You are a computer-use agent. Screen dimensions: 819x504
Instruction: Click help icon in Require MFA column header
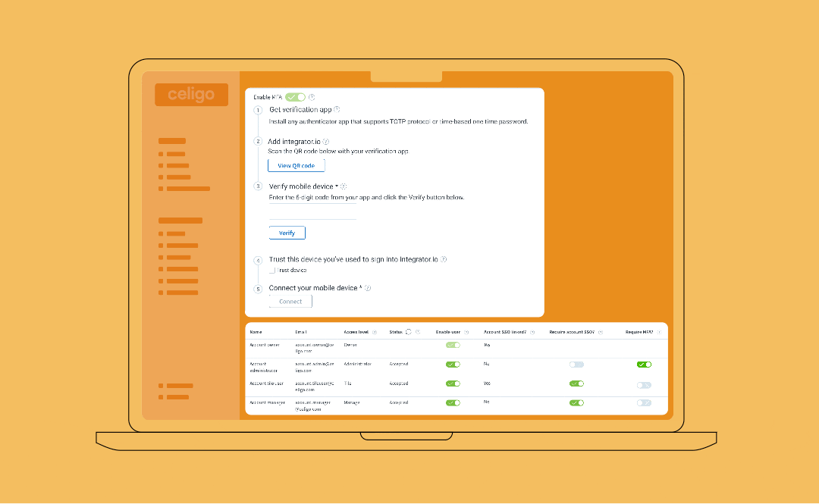tap(659, 332)
